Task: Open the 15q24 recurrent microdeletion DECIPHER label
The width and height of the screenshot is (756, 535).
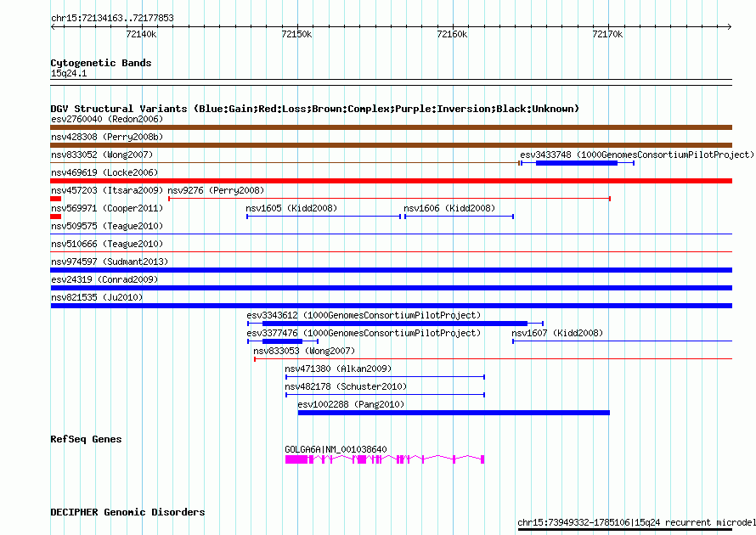Action: 636,522
